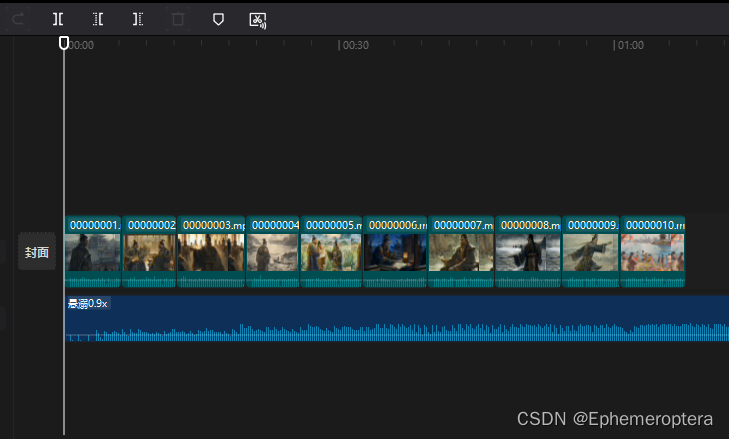Image resolution: width=729 pixels, height=439 pixels.
Task: Click the delete-left trim icon
Action: tap(98, 19)
